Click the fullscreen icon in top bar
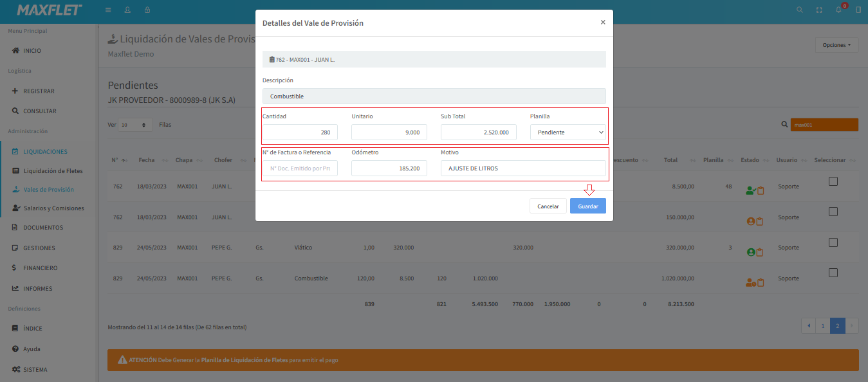The width and height of the screenshot is (868, 382). [819, 10]
